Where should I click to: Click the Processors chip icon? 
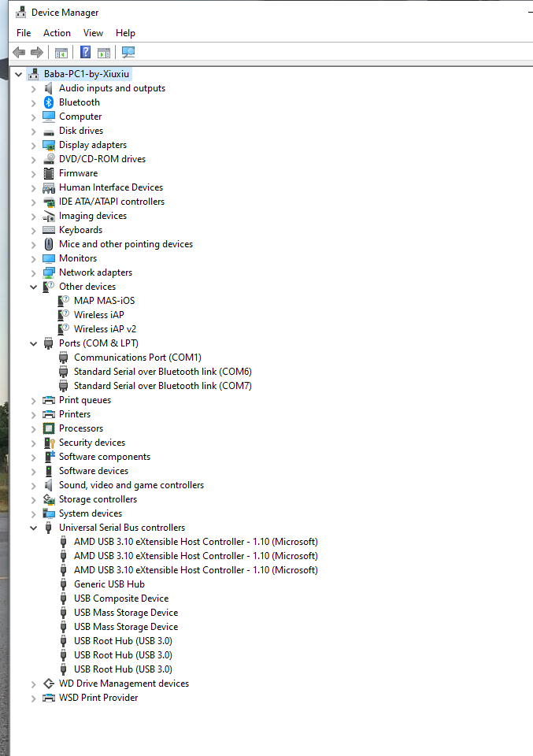[x=49, y=428]
